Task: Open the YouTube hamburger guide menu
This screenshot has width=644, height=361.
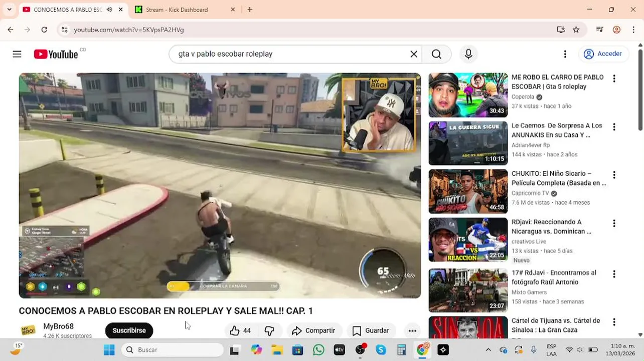Action: pos(17,54)
